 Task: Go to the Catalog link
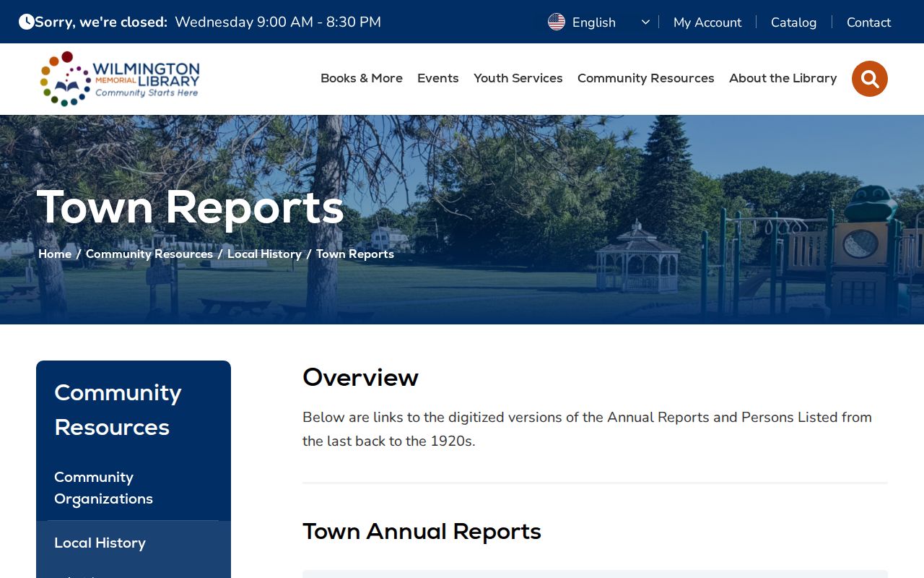pos(793,22)
